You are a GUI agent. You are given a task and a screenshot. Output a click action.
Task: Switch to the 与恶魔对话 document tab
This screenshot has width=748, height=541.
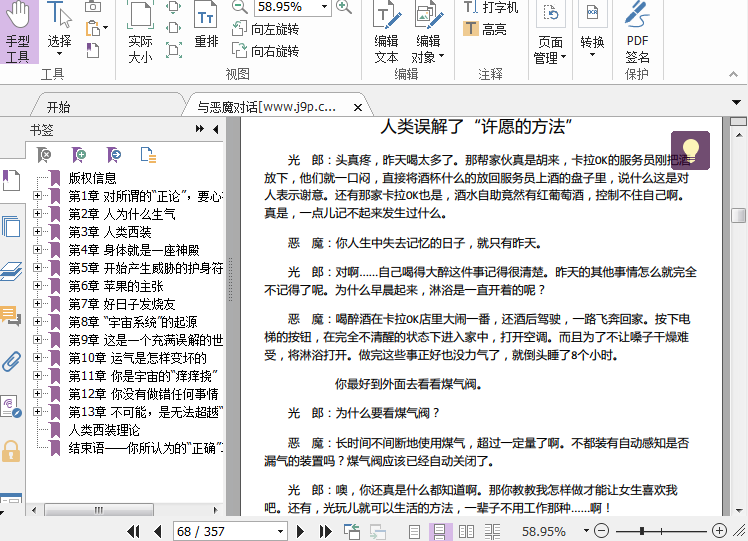point(267,107)
